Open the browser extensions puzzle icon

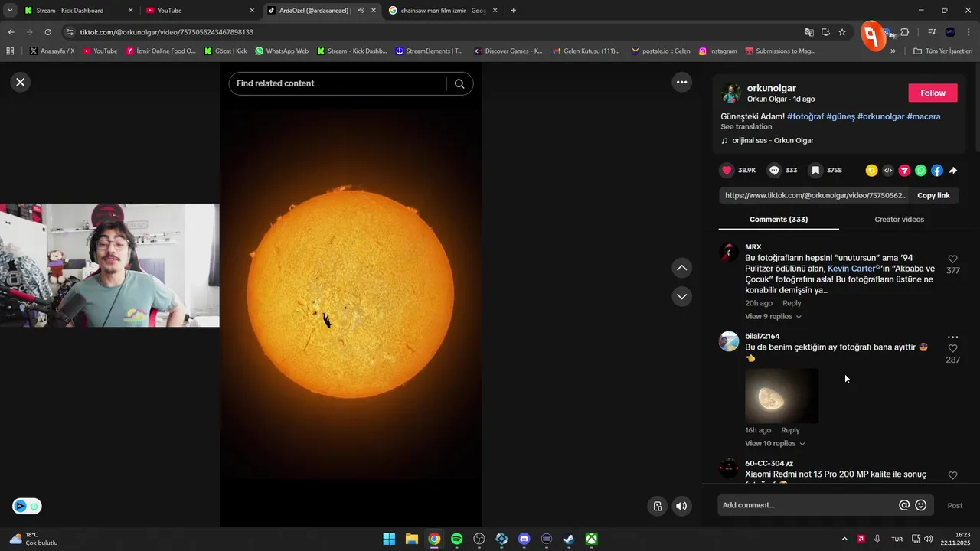[904, 32]
